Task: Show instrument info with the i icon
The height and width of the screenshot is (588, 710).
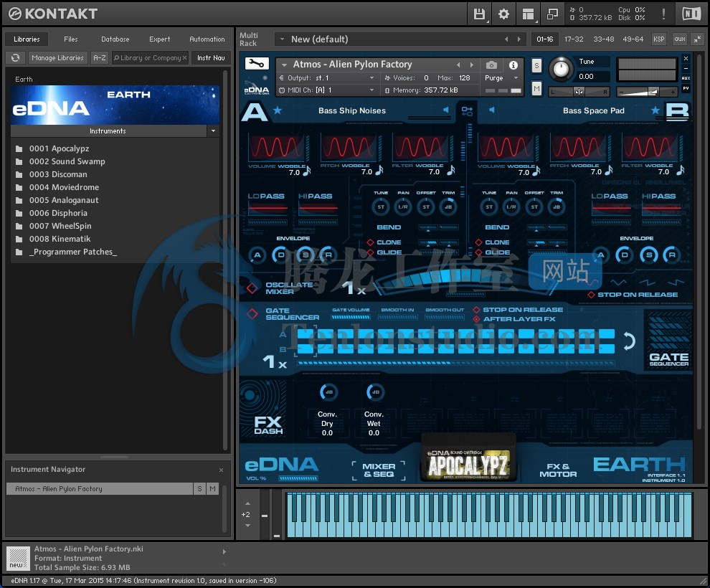Action: click(513, 65)
